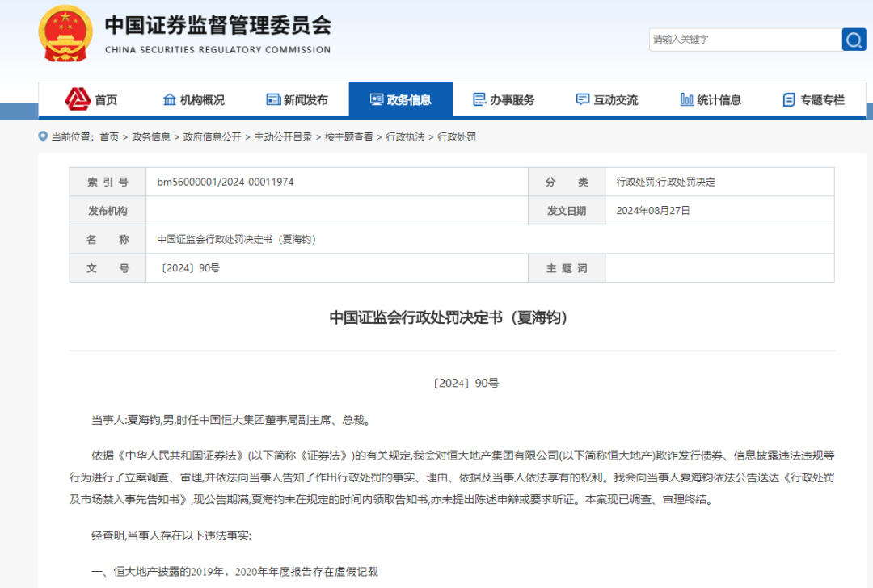This screenshot has width=873, height=588.
Task: Click the red logo icon beside 首页
Action: [x=78, y=99]
